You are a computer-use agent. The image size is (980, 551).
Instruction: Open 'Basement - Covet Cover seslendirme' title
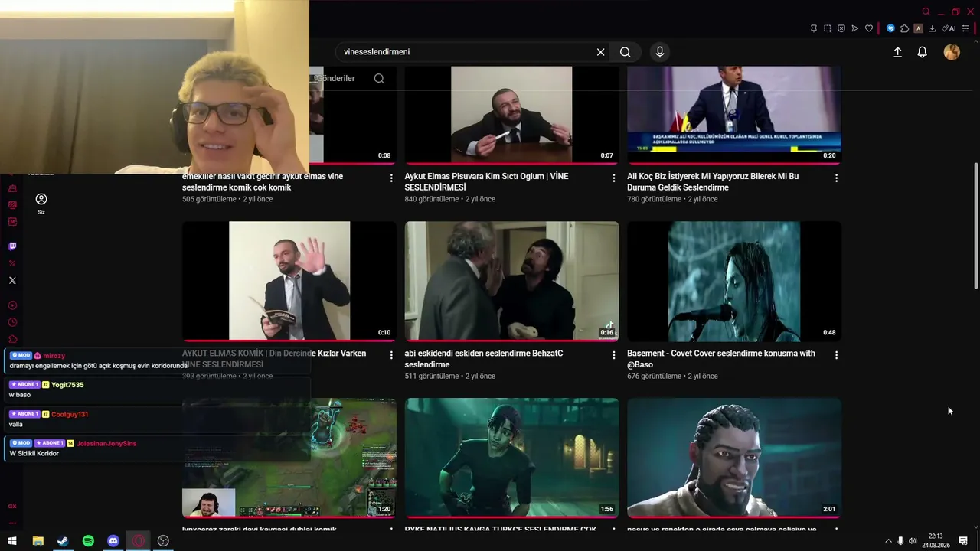721,359
